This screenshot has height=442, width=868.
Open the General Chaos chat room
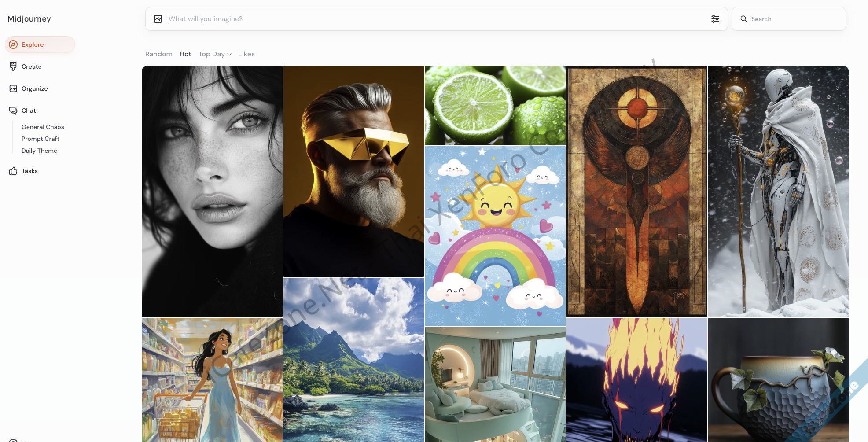click(43, 127)
